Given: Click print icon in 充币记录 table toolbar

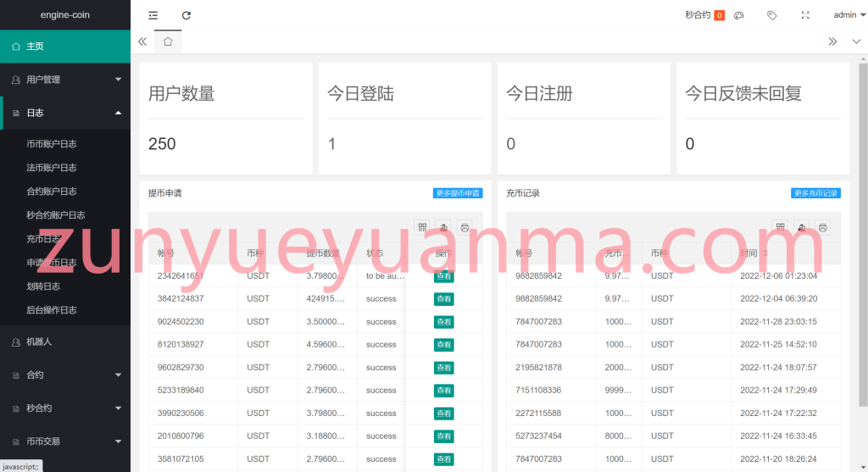Looking at the screenshot, I should coord(822,227).
